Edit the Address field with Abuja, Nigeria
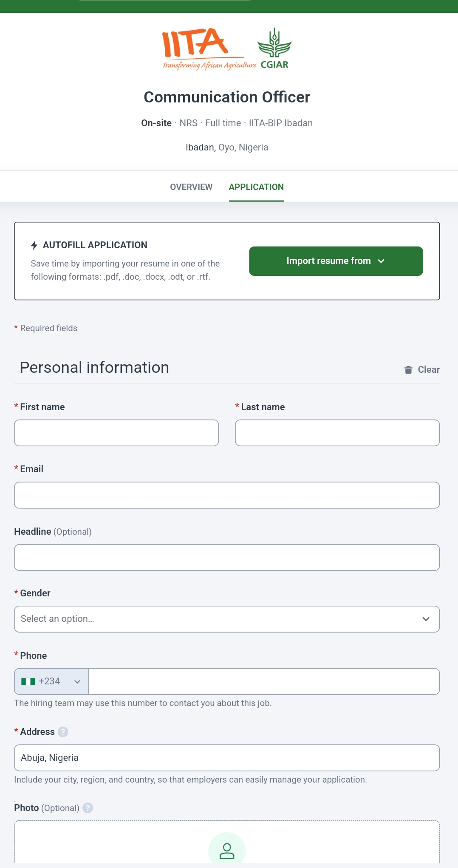 point(227,758)
